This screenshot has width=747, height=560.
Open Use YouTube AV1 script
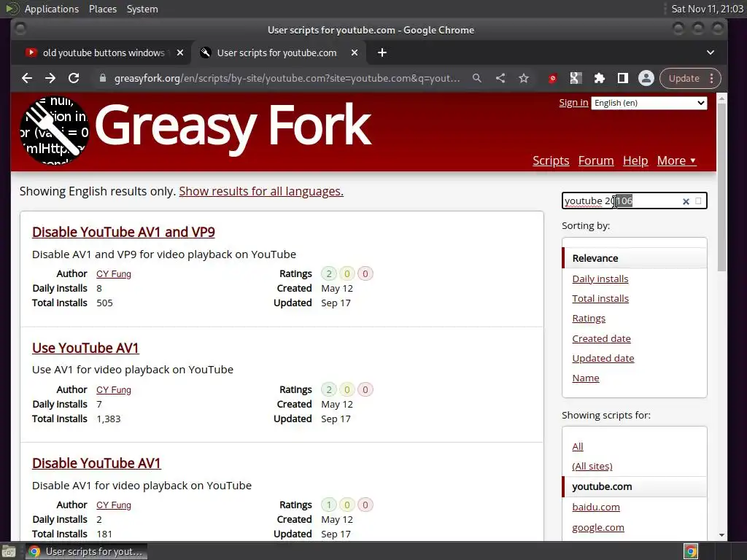(85, 348)
